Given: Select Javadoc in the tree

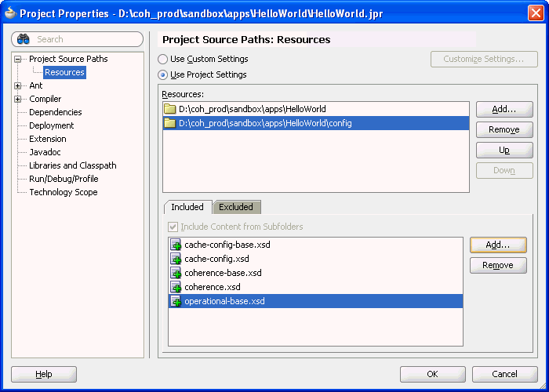Looking at the screenshot, I should (x=45, y=152).
